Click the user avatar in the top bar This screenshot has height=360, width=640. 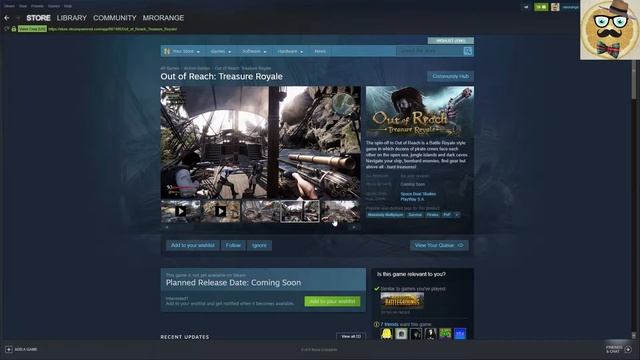(555, 7)
